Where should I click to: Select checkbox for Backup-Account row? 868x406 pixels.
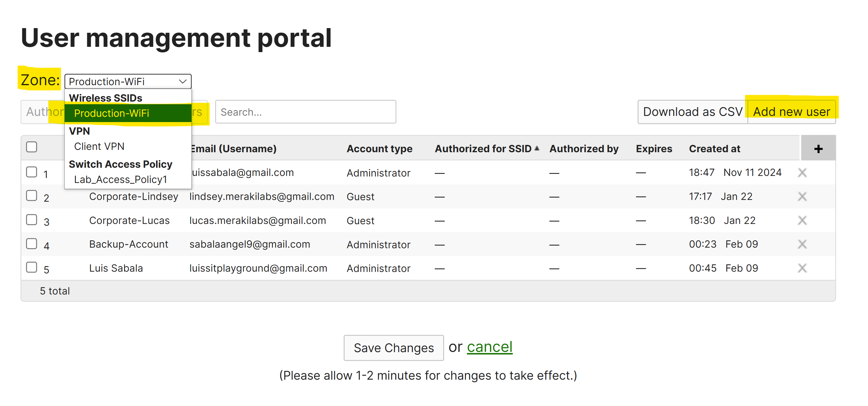(32, 243)
